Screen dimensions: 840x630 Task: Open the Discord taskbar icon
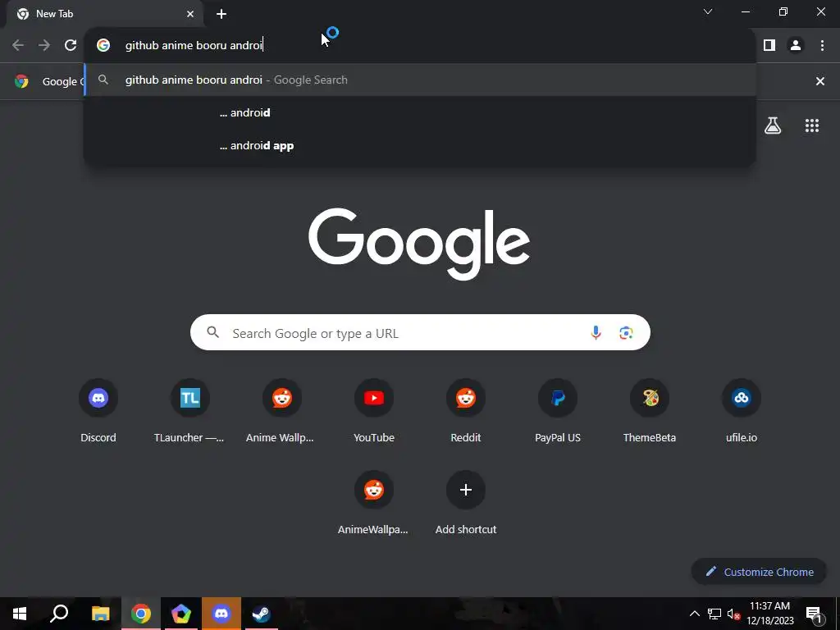221,614
